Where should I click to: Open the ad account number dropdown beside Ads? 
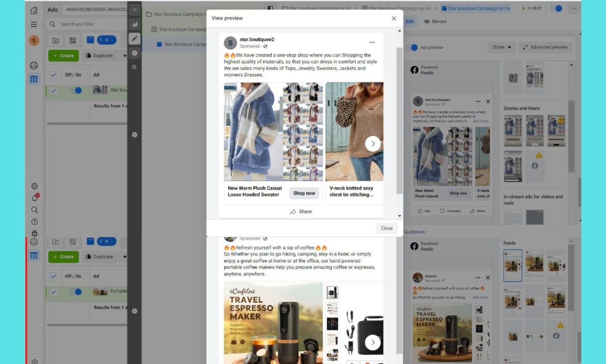click(95, 9)
